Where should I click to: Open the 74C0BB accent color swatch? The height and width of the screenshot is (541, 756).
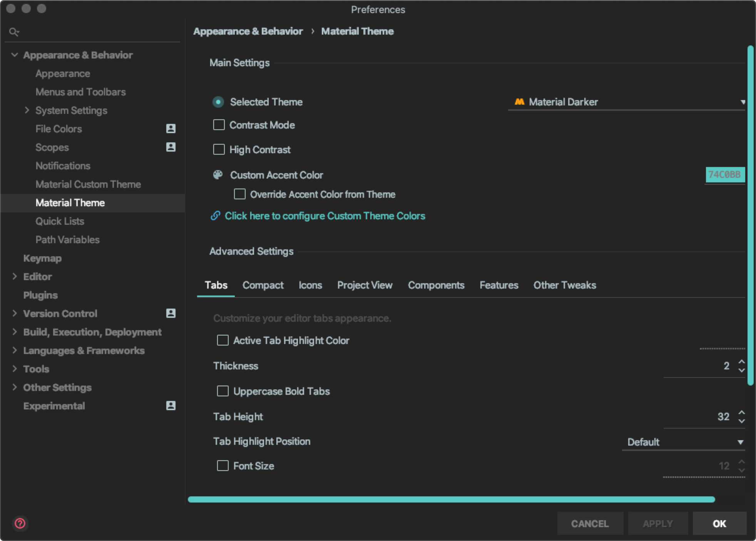725,175
